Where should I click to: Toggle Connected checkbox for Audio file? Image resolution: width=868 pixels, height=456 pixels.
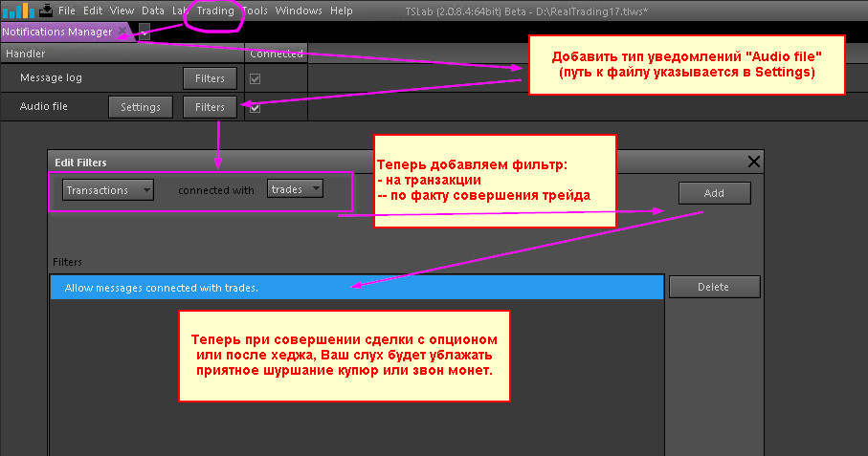coord(255,108)
